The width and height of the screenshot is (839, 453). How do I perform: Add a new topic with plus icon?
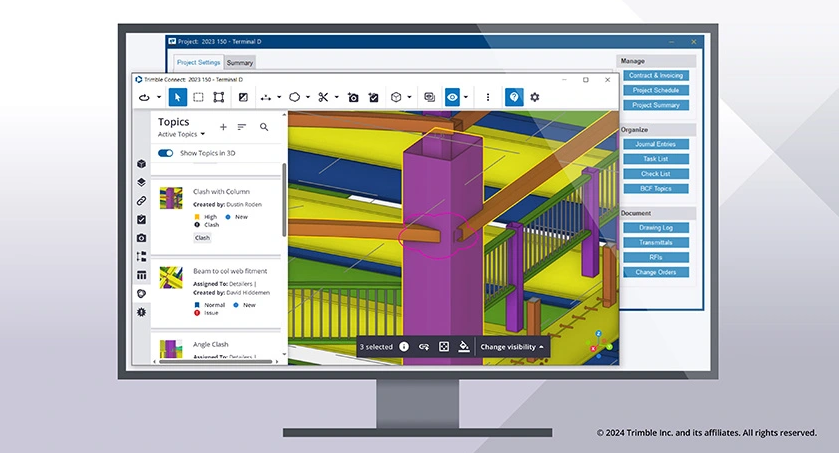click(223, 127)
